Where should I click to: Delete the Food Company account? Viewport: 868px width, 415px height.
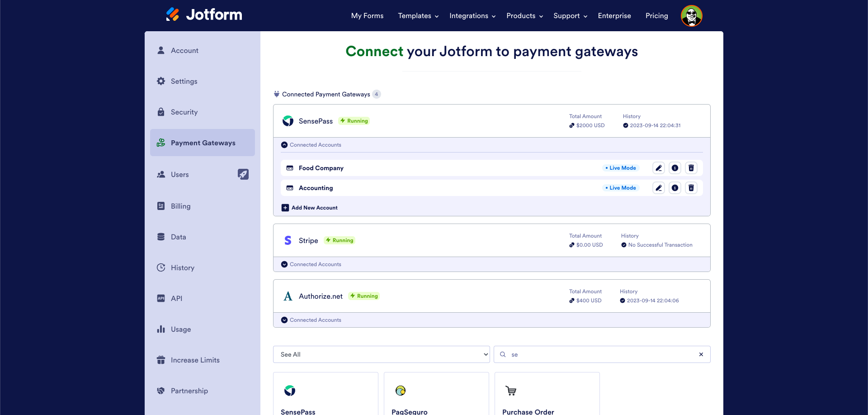coord(691,168)
